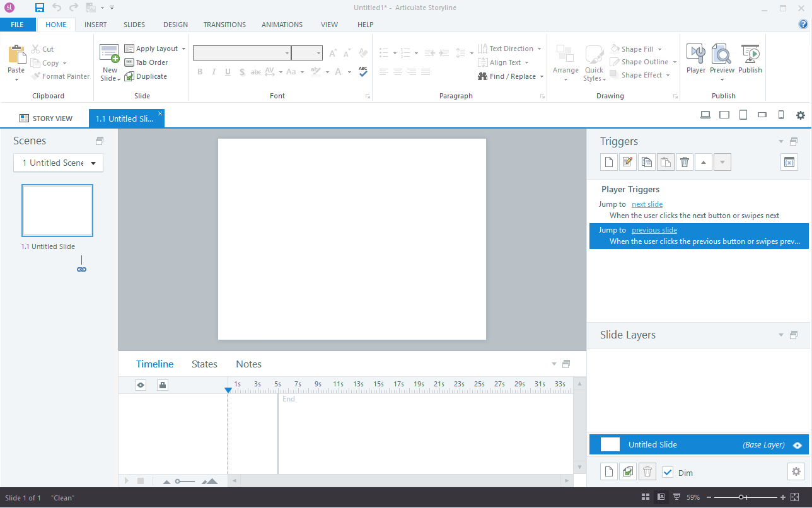
Task: Open layer properties gear icon
Action: click(796, 471)
